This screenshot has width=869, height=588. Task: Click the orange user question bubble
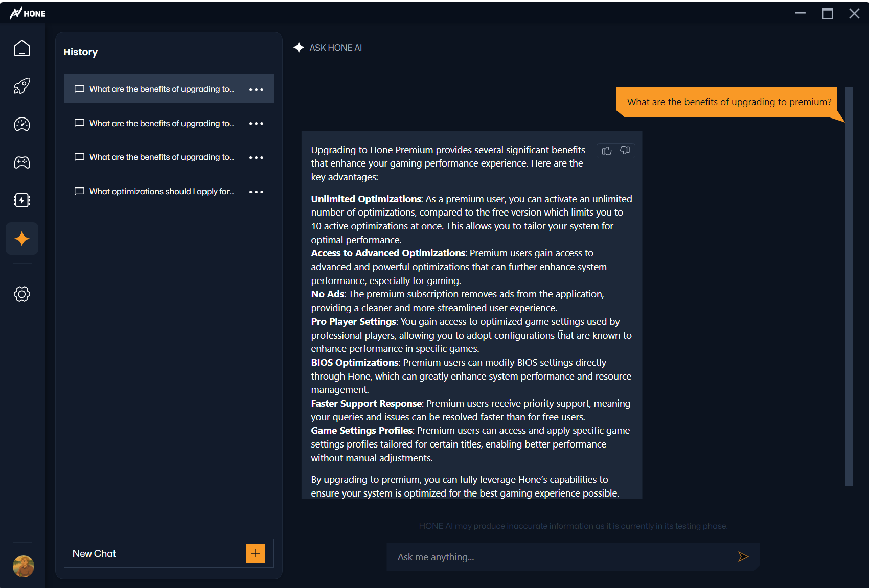[729, 102]
